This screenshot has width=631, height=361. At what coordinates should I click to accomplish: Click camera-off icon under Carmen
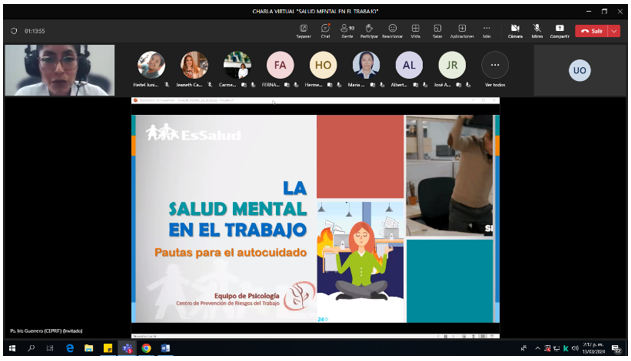point(244,85)
